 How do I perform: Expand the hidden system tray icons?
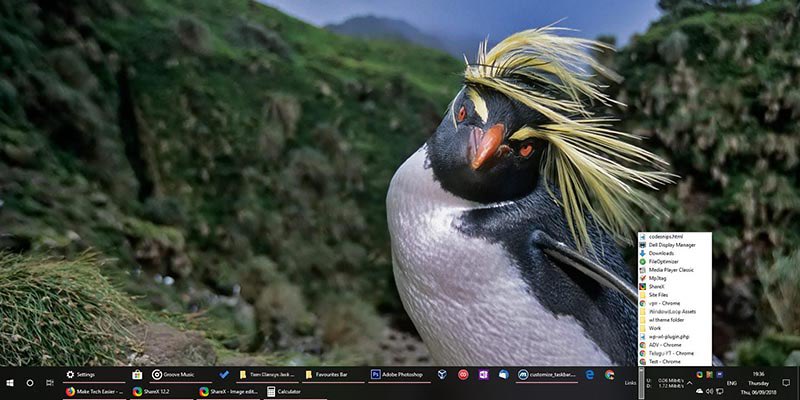[689, 383]
